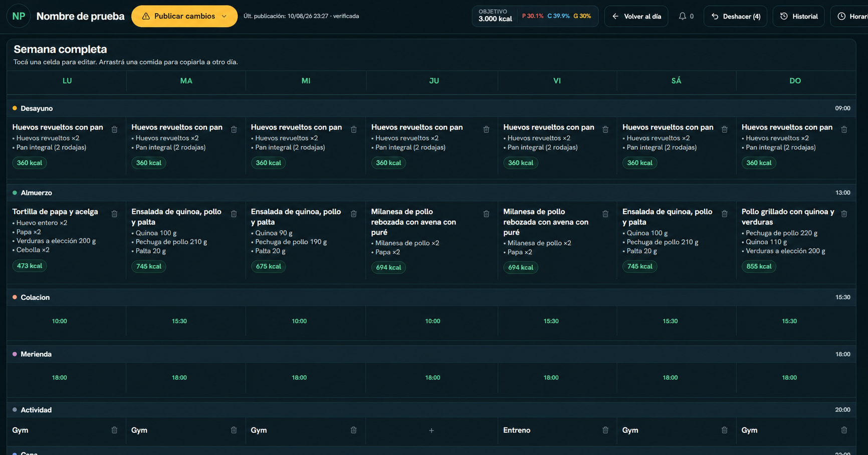
Task: Add an activity on Thursday
Action: [x=431, y=430]
